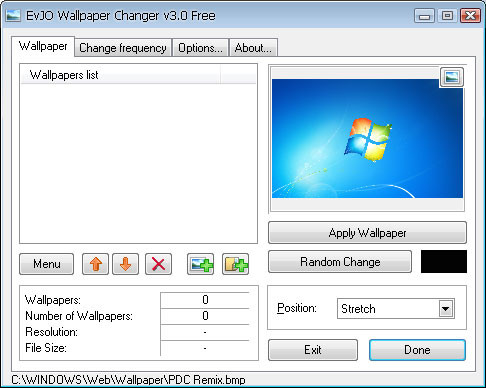
Task: Click the app icon in title bar
Action: [13, 15]
